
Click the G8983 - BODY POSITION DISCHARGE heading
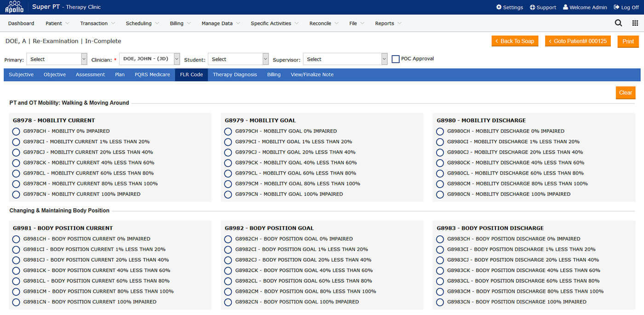(490, 228)
